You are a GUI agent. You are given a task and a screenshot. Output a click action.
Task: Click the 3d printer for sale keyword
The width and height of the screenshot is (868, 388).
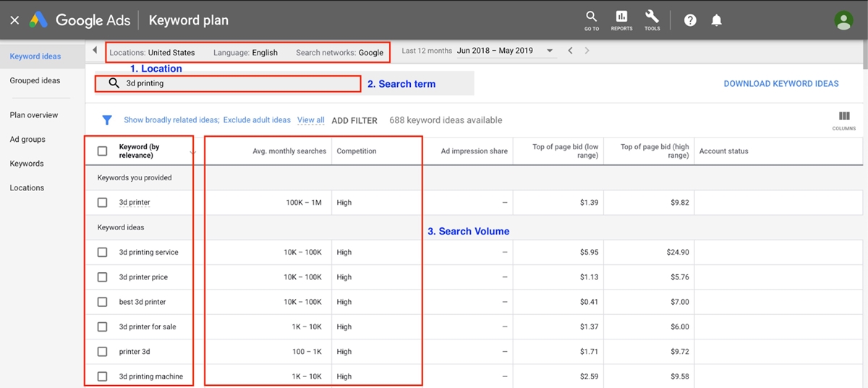coord(148,326)
